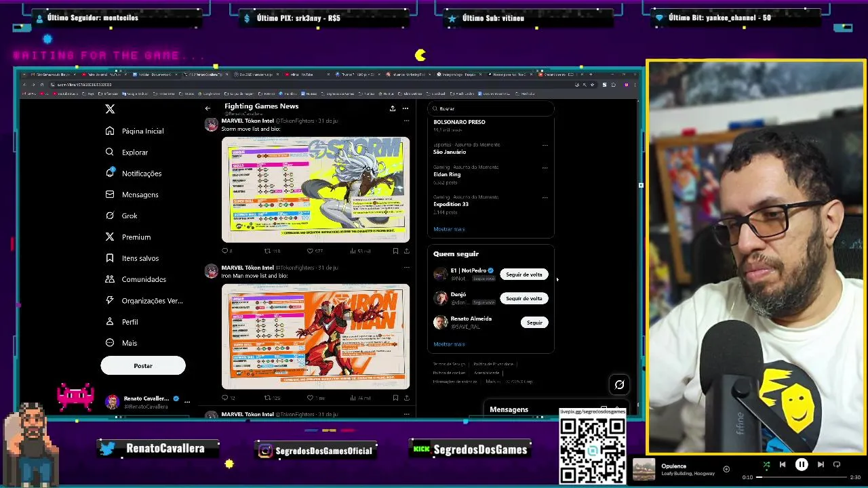
Task: Open Perfil person icon
Action: click(x=110, y=321)
